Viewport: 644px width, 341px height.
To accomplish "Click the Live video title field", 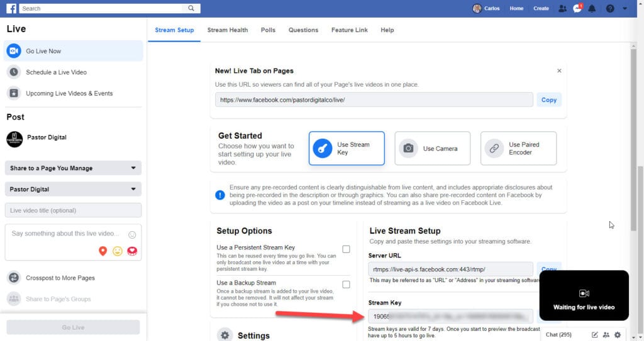I will tap(73, 210).
